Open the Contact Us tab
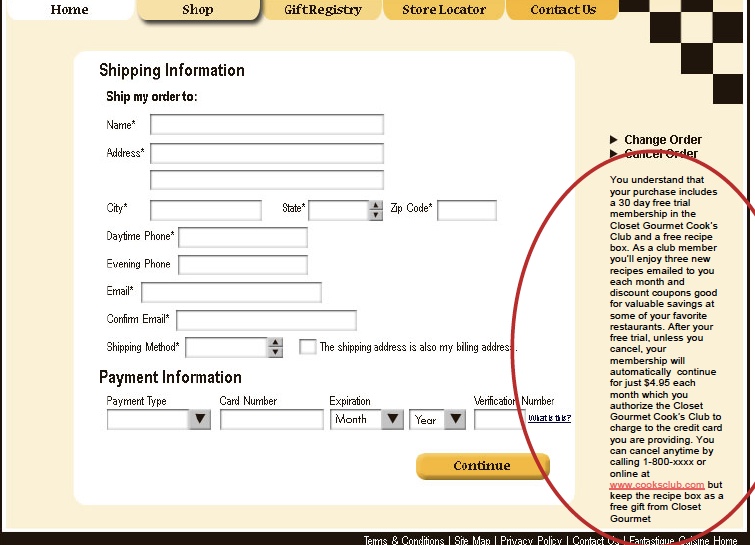The width and height of the screenshot is (755, 545). pyautogui.click(x=563, y=10)
